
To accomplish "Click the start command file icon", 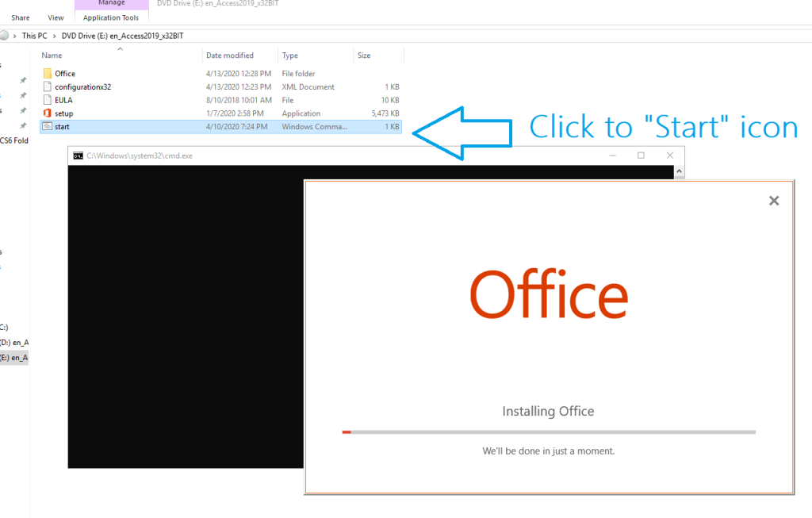I will [x=47, y=126].
